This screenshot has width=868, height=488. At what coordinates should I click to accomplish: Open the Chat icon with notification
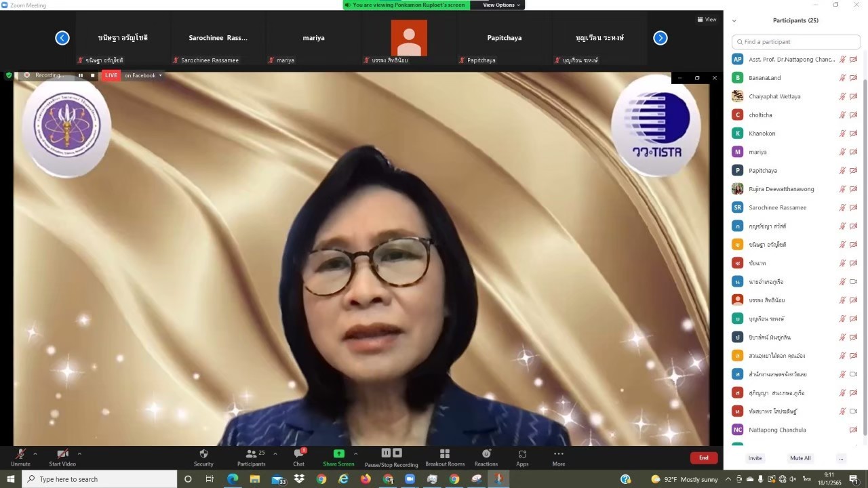pos(298,453)
